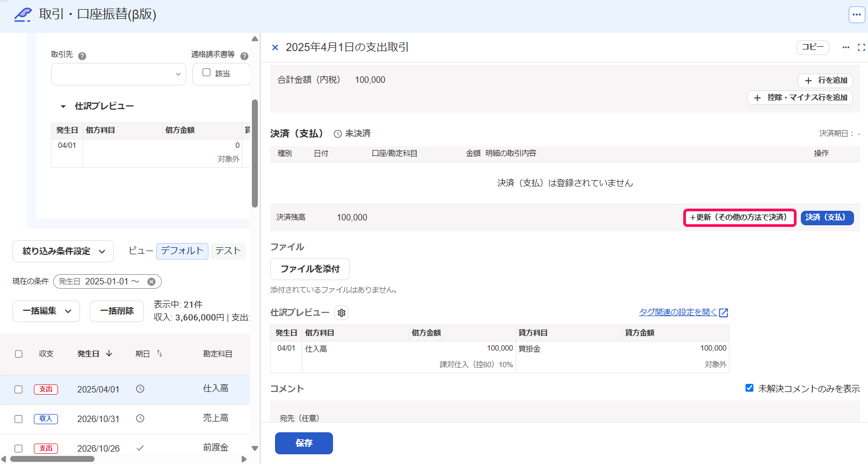Image resolution: width=868 pixels, height=464 pixels.
Task: Close the 2025年4月1日 transaction detail panel
Action: pyautogui.click(x=275, y=47)
